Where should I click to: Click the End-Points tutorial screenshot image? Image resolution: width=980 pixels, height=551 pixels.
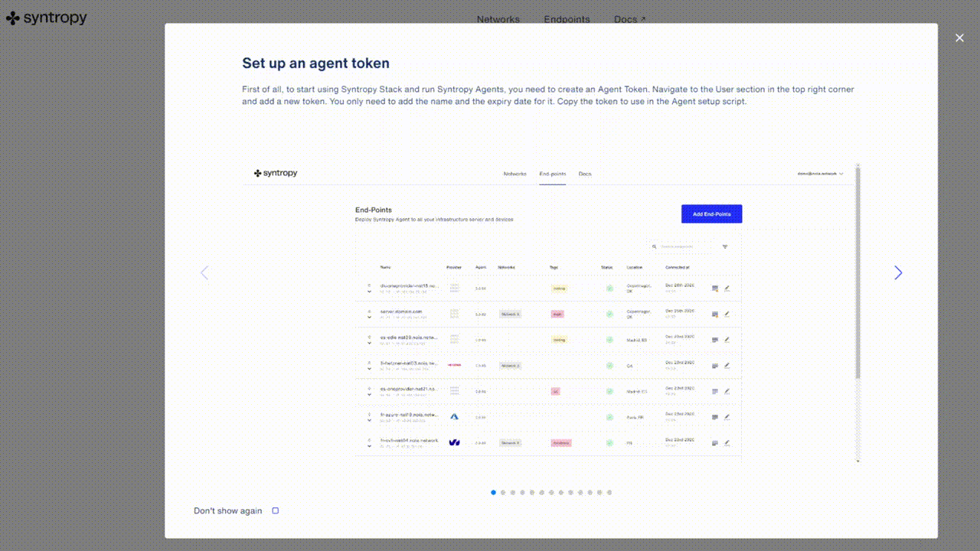pos(551,313)
